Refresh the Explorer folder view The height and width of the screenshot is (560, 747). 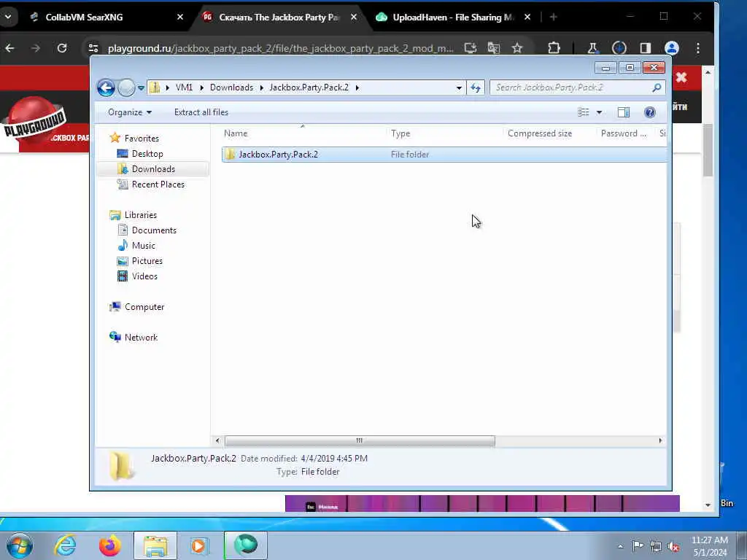pyautogui.click(x=476, y=87)
